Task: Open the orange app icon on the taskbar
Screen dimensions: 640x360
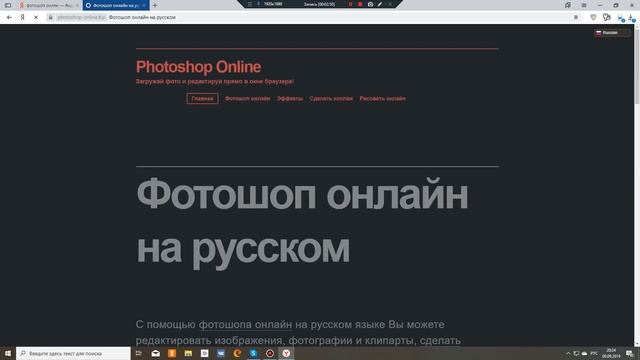Action: click(172, 353)
